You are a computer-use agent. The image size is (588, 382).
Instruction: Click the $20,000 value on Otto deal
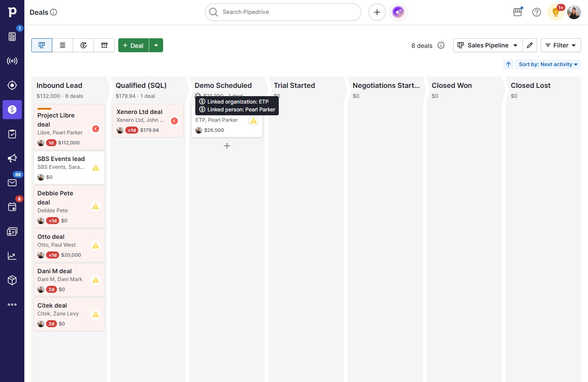coord(71,255)
